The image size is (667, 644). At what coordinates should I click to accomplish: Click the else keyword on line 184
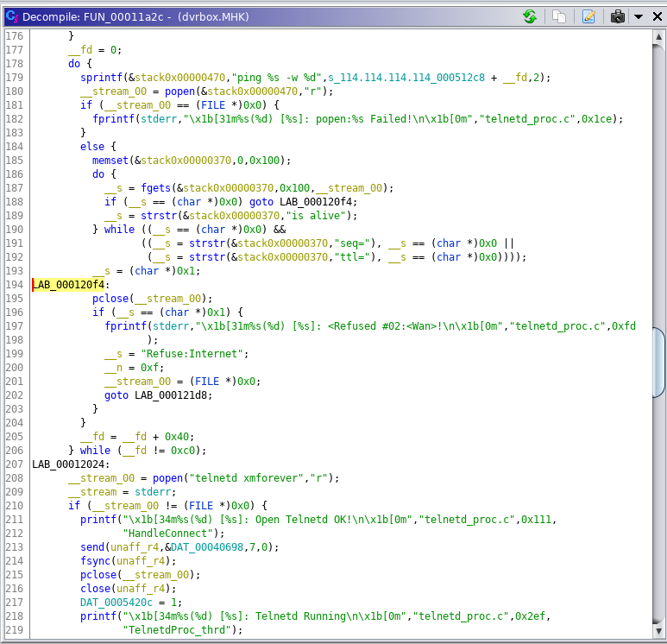point(92,147)
